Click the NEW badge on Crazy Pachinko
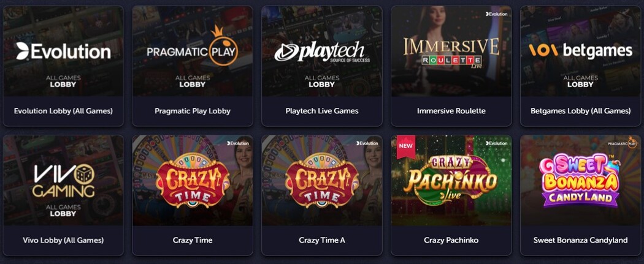 pyautogui.click(x=405, y=147)
